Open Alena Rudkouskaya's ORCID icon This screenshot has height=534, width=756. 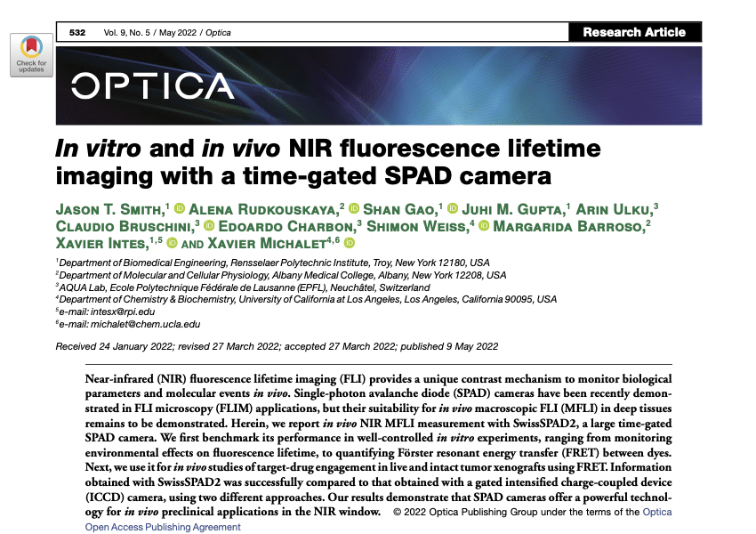click(354, 208)
